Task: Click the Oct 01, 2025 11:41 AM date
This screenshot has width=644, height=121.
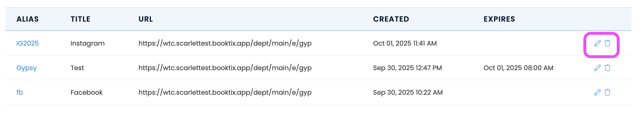Action: tap(405, 43)
